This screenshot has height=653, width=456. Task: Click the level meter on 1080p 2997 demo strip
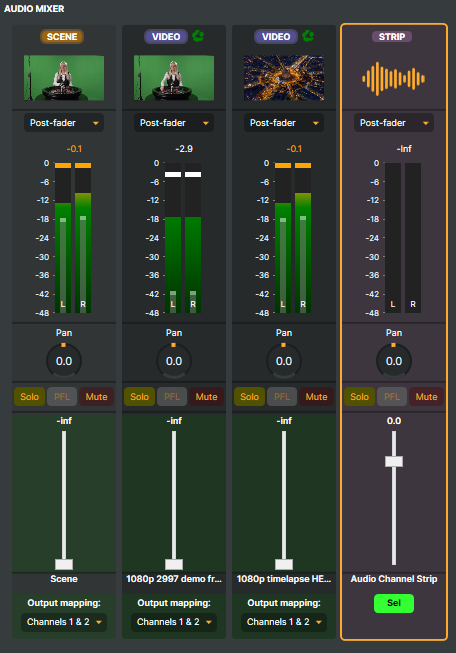click(183, 238)
